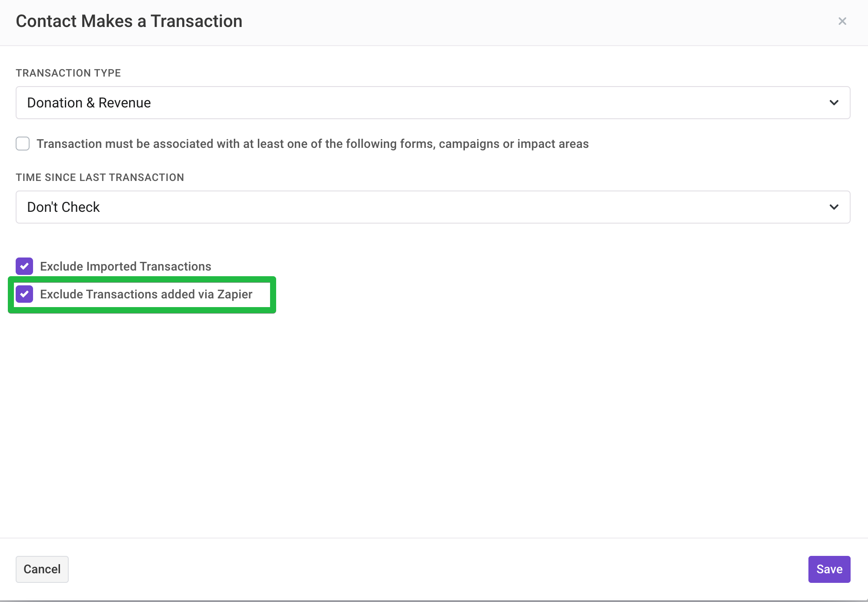Uncheck Exclude Imported Transactions
The width and height of the screenshot is (868, 602).
24,266
